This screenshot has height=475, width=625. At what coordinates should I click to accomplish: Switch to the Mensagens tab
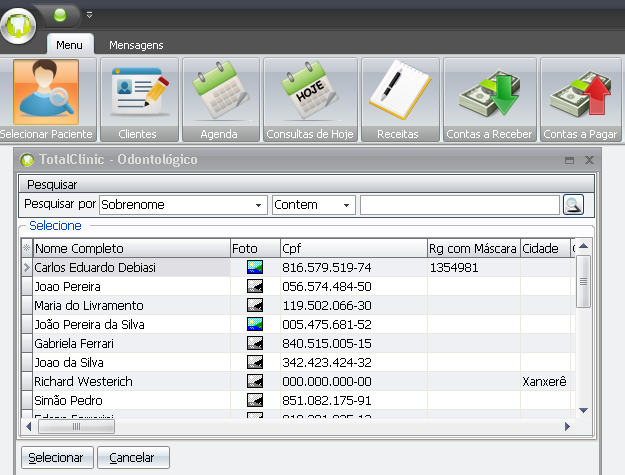[136, 45]
